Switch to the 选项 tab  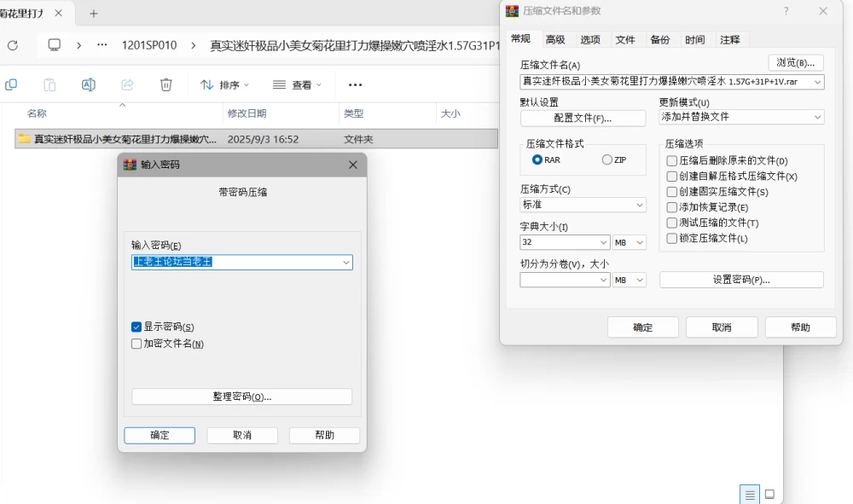[x=590, y=40]
